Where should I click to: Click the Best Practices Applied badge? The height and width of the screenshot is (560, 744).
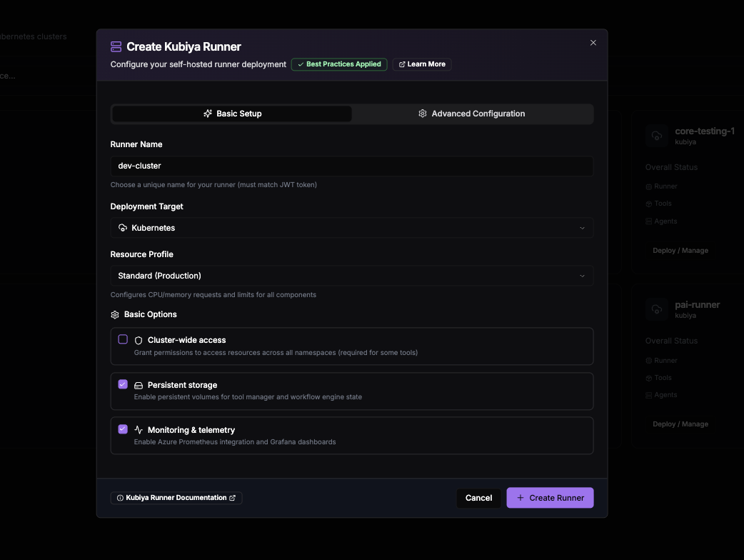pos(339,64)
